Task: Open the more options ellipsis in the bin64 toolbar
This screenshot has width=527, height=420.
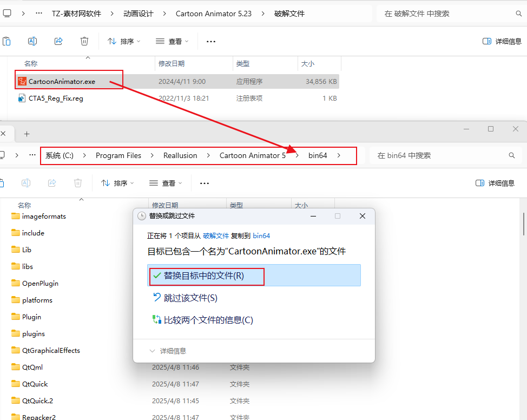Action: coord(205,183)
